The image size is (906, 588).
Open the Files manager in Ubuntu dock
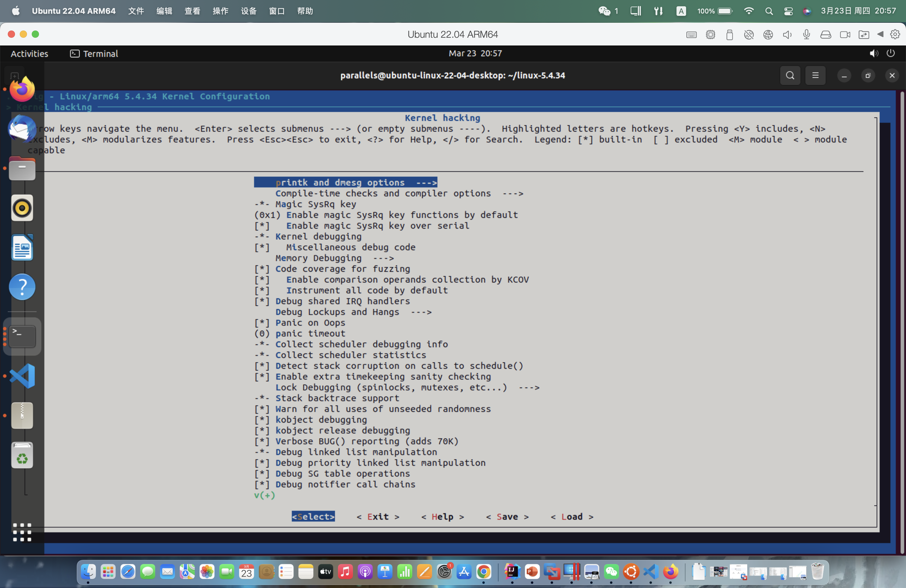pos(22,169)
